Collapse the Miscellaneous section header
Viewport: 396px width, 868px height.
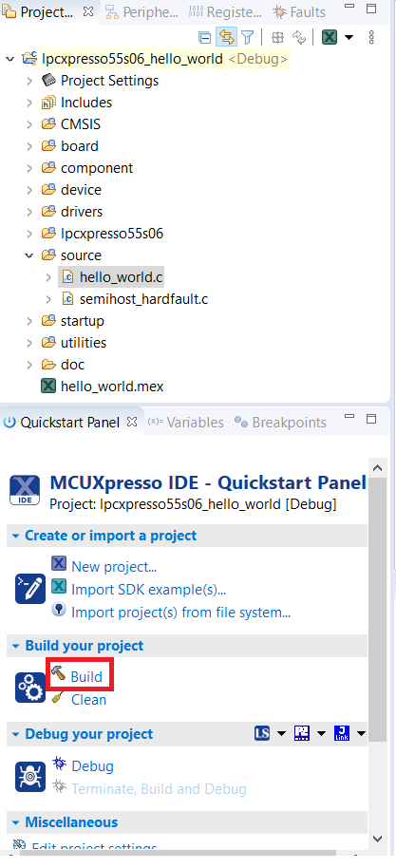point(15,822)
